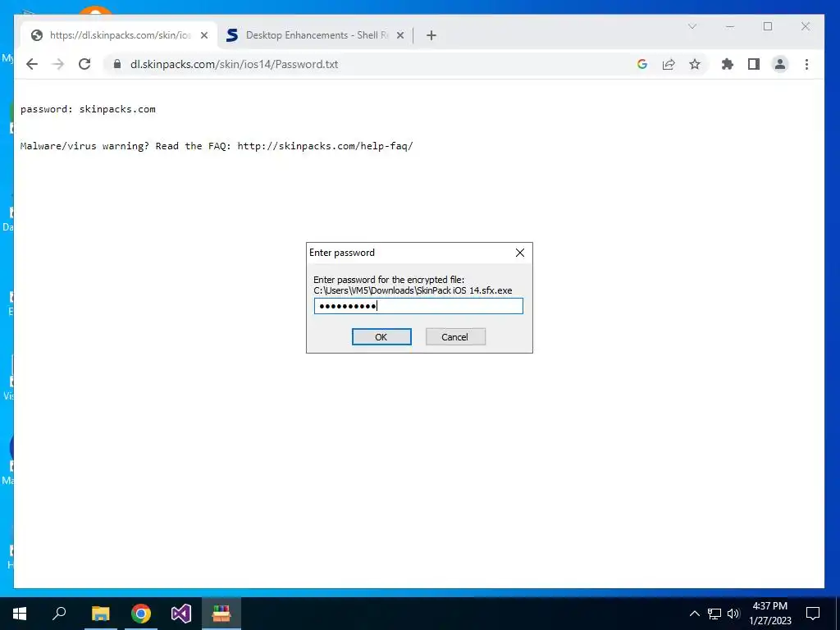Viewport: 840px width, 630px height.
Task: Open the volume speaker tray icon
Action: point(733,614)
